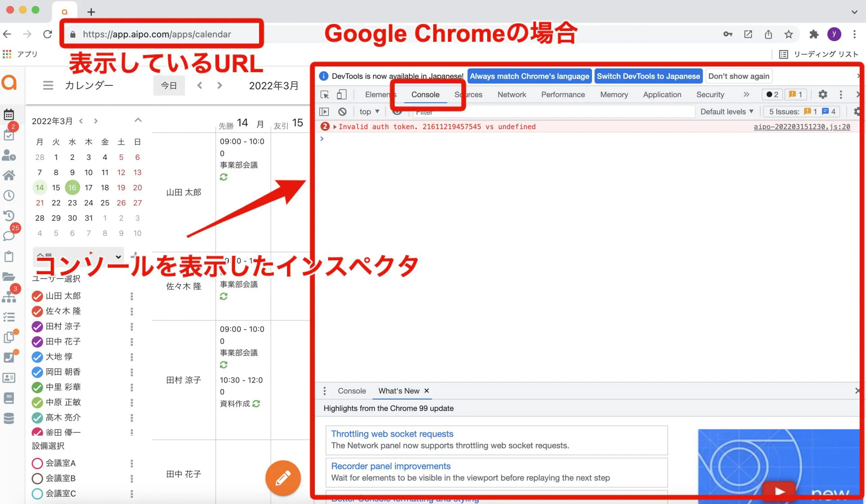
Task: Open the top context dropdown in console
Action: tap(369, 112)
